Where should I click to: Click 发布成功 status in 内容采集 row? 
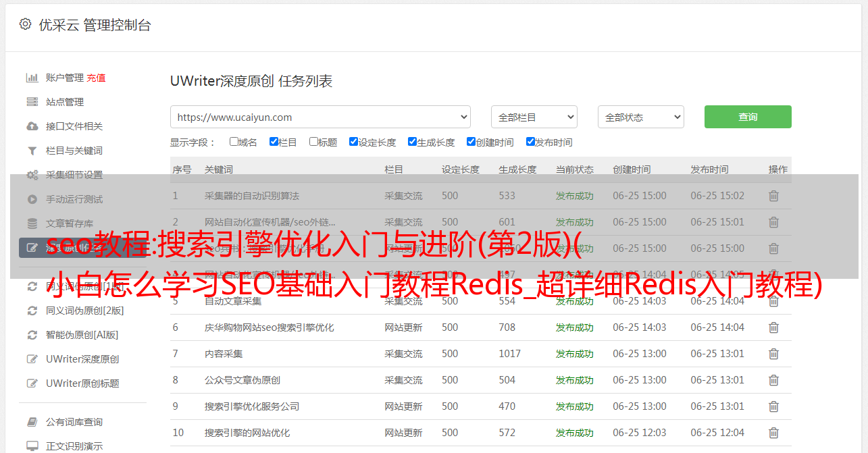coord(575,354)
